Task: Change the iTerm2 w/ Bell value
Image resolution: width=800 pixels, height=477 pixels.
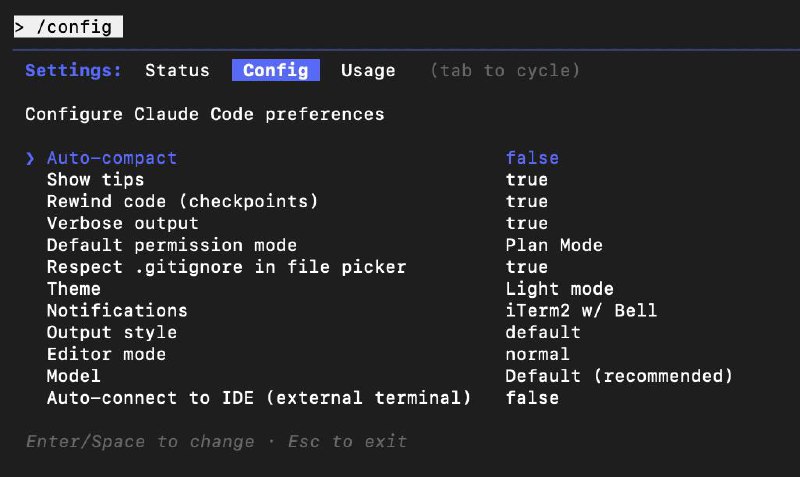Action: (581, 311)
